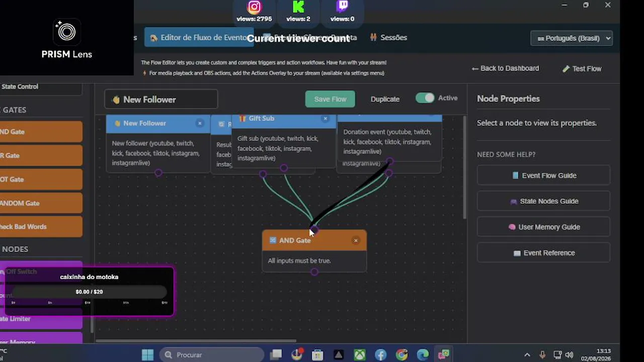This screenshot has height=362, width=644.
Task: Click the microphone tray icon
Action: pyautogui.click(x=542, y=355)
